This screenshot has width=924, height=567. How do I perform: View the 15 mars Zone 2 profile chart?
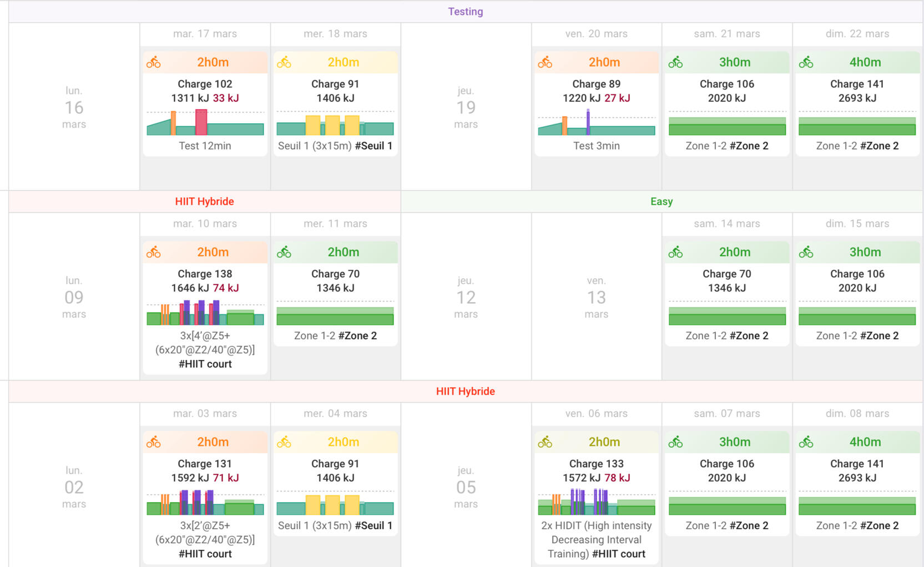coord(857,314)
